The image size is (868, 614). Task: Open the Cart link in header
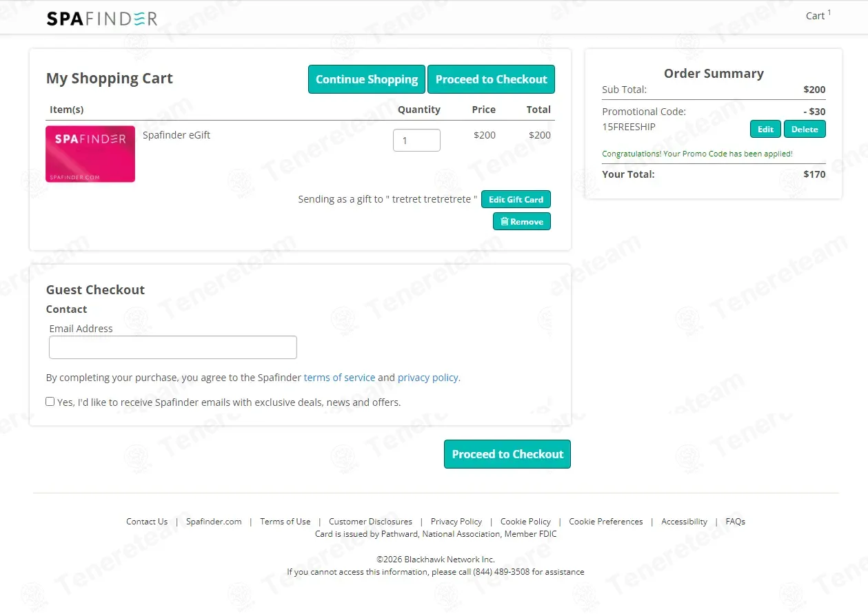[x=818, y=15]
